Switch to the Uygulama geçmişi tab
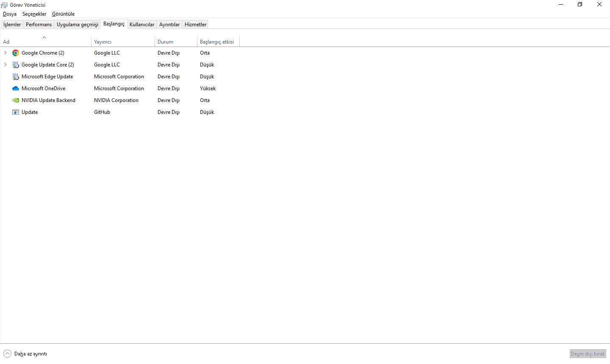Image resolution: width=610 pixels, height=364 pixels. pos(78,25)
